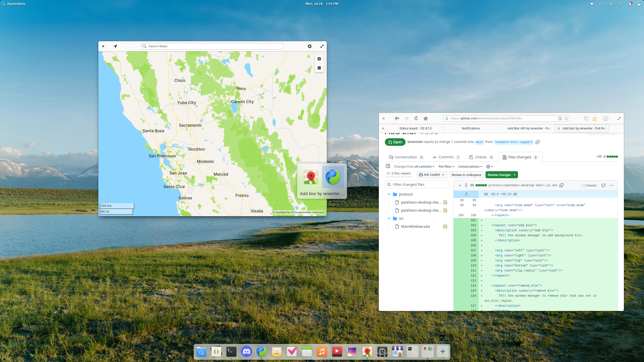644x362 pixels.
Task: Open the File filter dropdown
Action: pyautogui.click(x=446, y=166)
